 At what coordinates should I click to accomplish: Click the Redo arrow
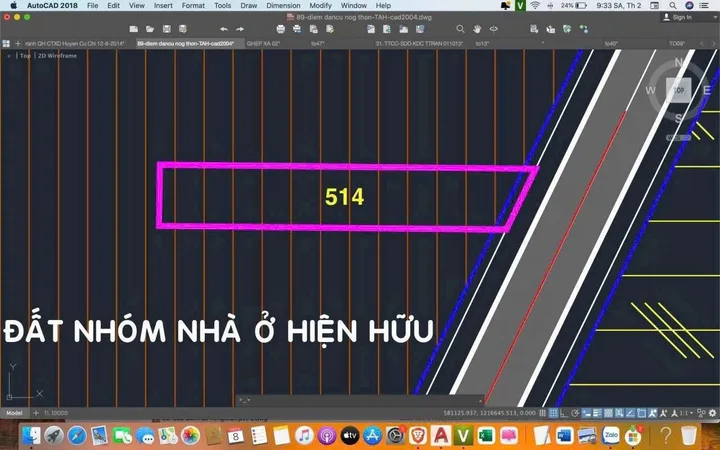(x=240, y=29)
